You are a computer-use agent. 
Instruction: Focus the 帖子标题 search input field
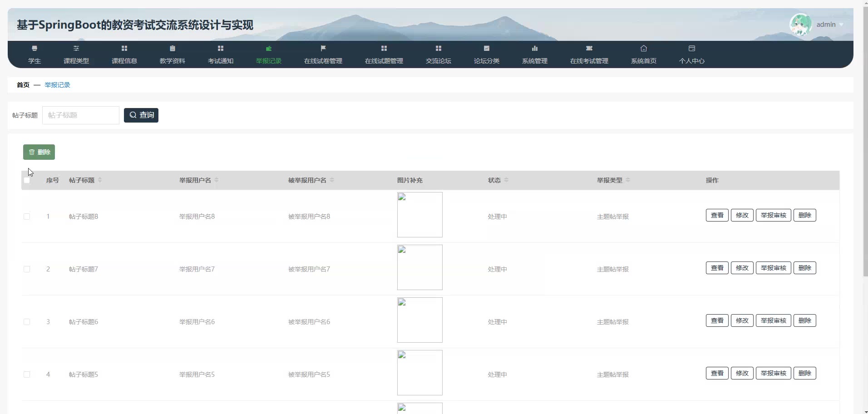tap(81, 115)
